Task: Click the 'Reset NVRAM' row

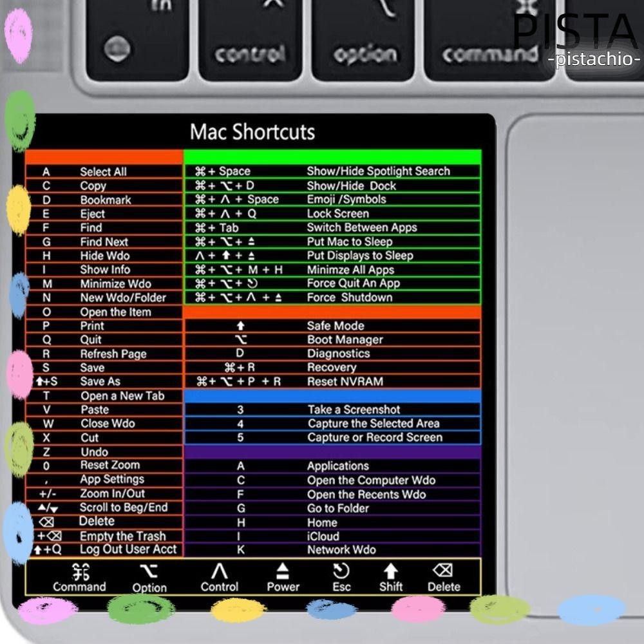Action: [333, 381]
